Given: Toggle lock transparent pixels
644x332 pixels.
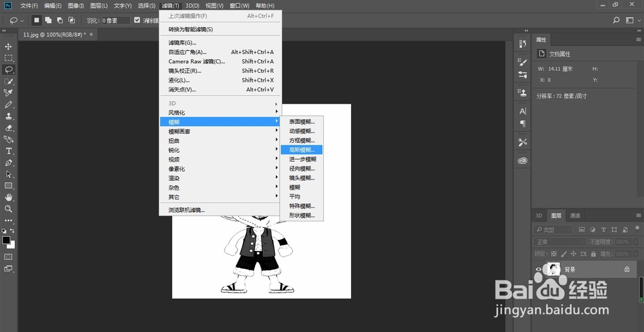Looking at the screenshot, I should click(x=554, y=254).
